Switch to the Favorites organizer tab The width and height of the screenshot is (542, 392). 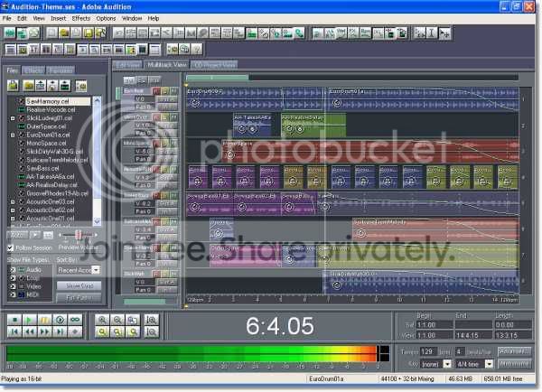[61, 70]
